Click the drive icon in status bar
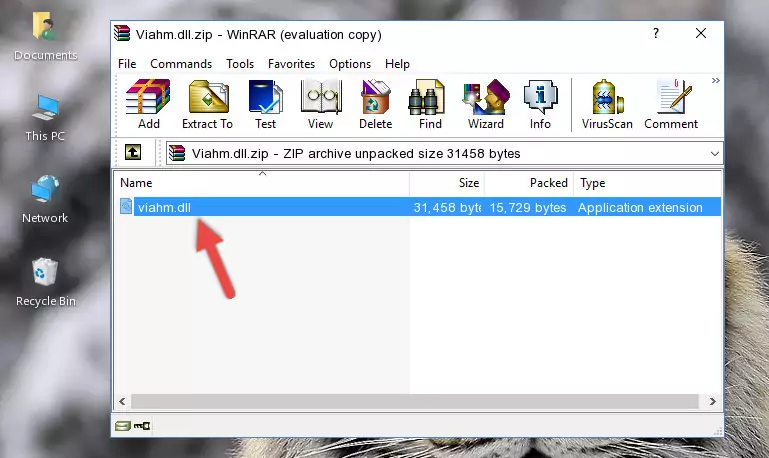The width and height of the screenshot is (769, 458). pyautogui.click(x=123, y=426)
